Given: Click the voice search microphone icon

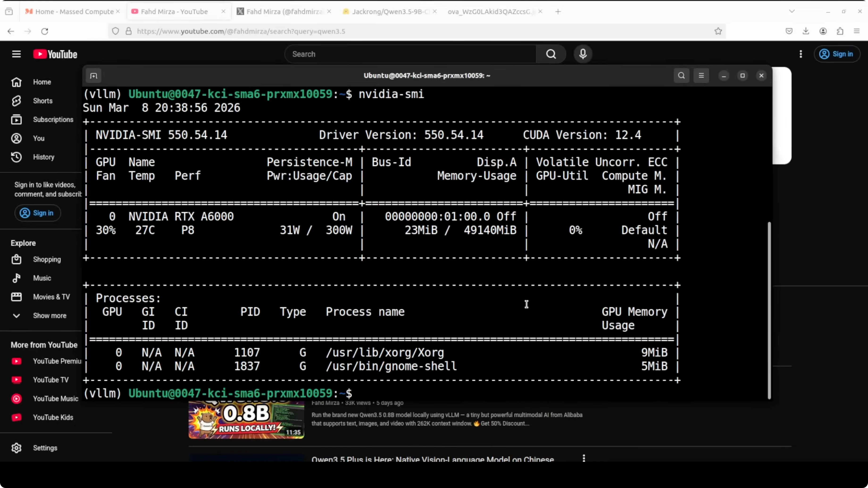Looking at the screenshot, I should pos(583,54).
